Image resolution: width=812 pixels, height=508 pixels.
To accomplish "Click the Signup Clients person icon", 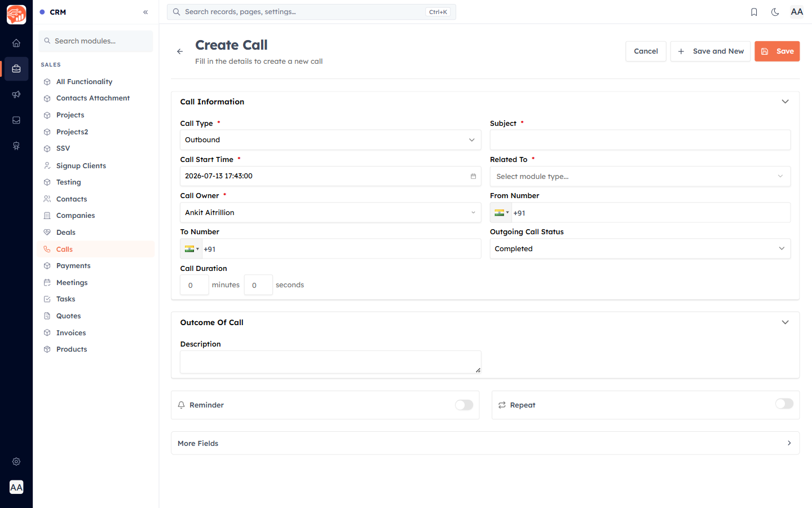I will 47,166.
